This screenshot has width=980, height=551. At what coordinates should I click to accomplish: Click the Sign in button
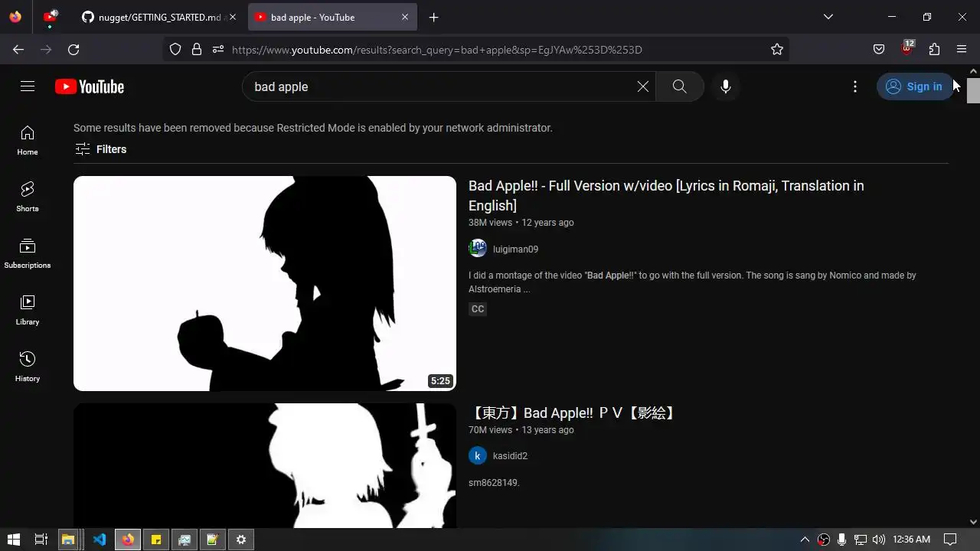915,86
